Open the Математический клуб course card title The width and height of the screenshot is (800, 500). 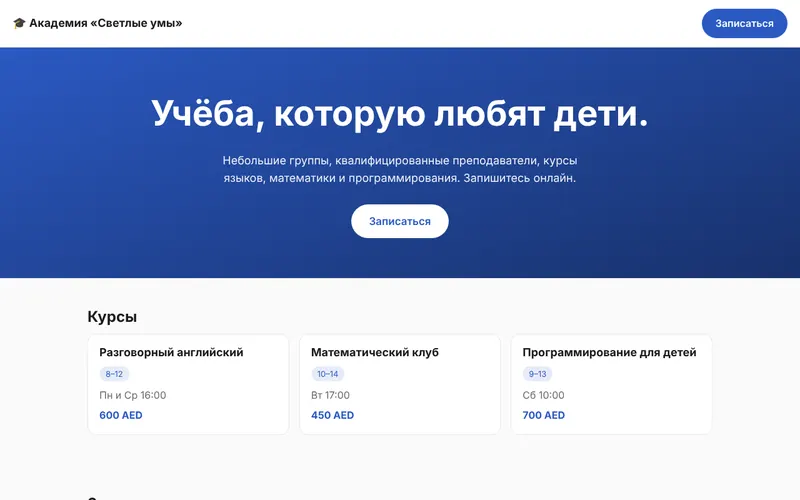click(x=375, y=353)
